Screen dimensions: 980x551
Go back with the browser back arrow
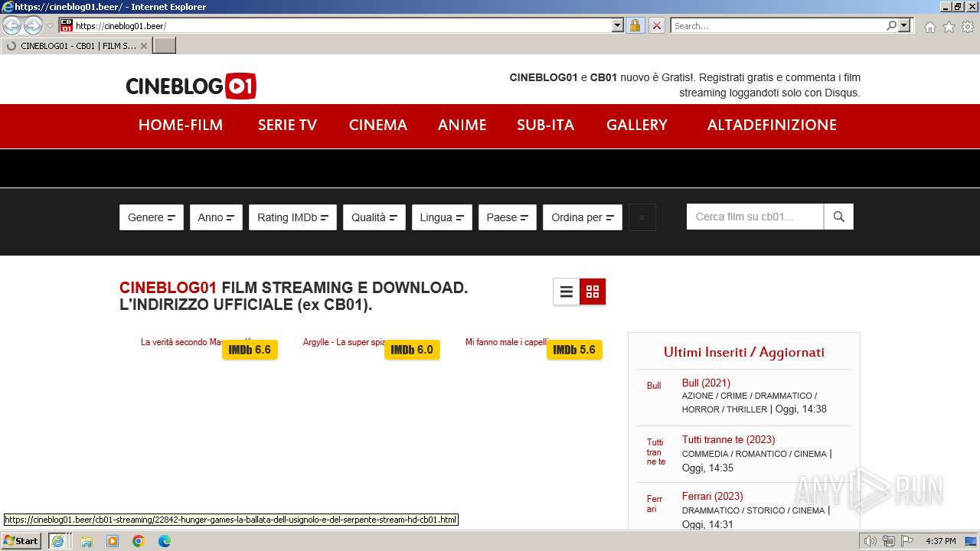12,26
